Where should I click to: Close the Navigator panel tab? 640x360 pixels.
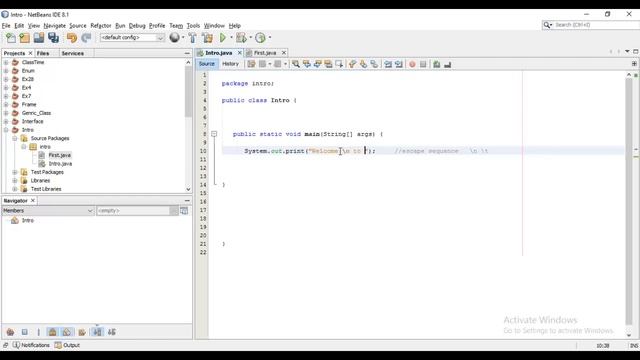click(33, 201)
